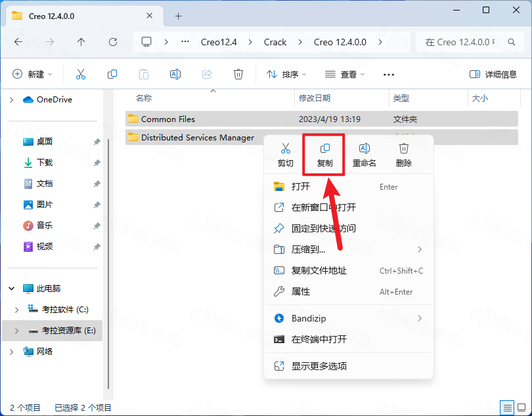
Task: Unpin 桌面 using its pin icon
Action: (x=97, y=142)
